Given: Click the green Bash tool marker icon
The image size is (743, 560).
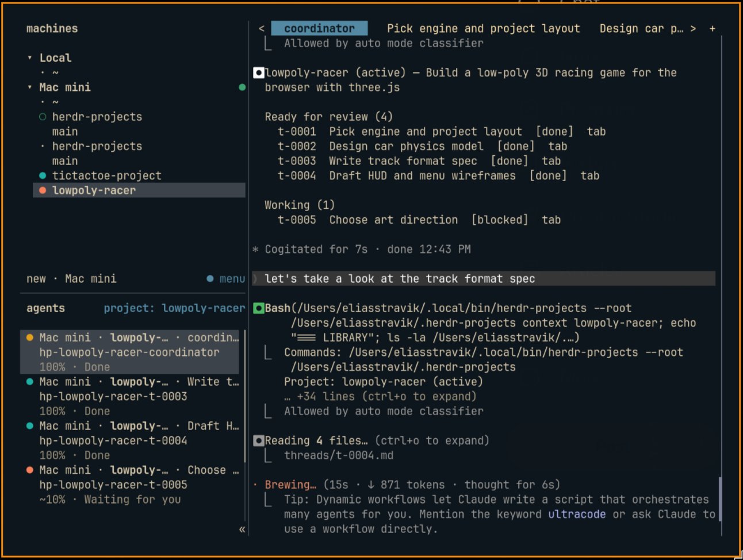Looking at the screenshot, I should (x=258, y=308).
